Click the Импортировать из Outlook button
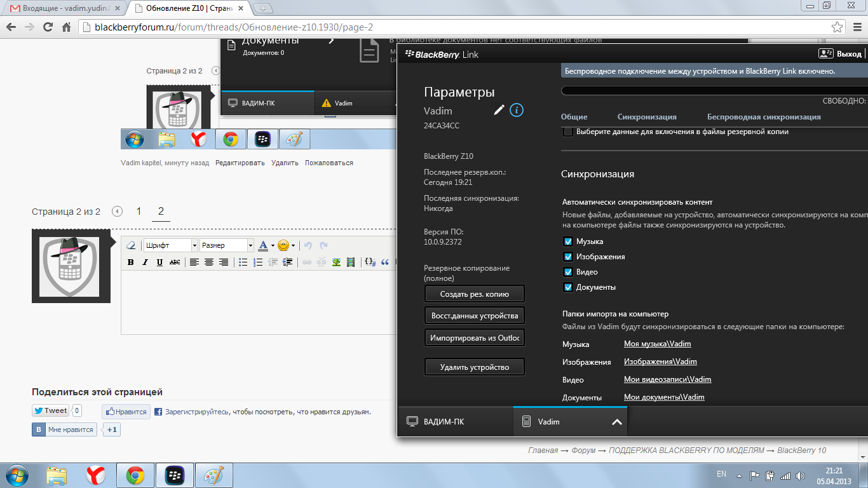The width and height of the screenshot is (868, 488). tap(475, 337)
